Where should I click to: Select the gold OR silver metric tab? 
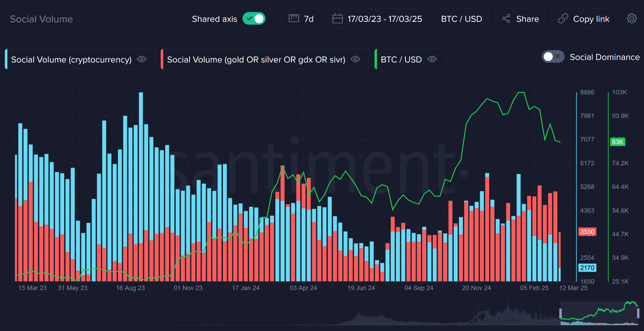tap(256, 59)
